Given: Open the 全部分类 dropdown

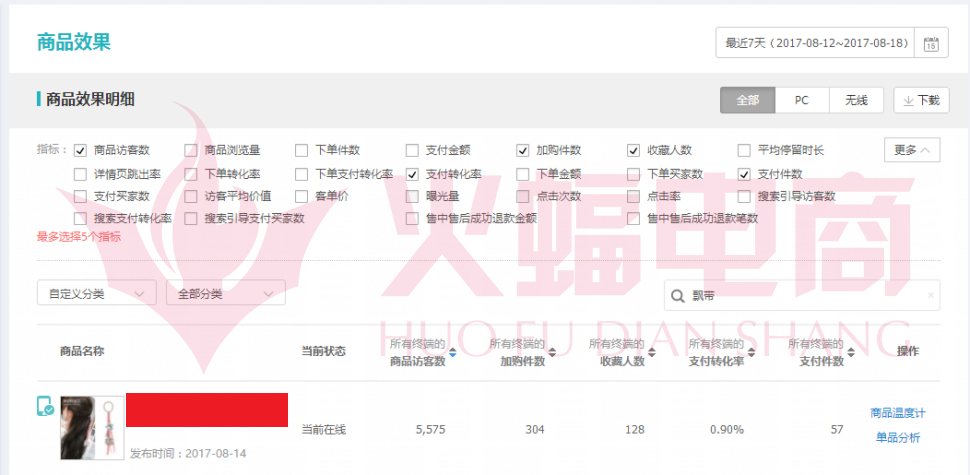Looking at the screenshot, I should click(x=225, y=293).
